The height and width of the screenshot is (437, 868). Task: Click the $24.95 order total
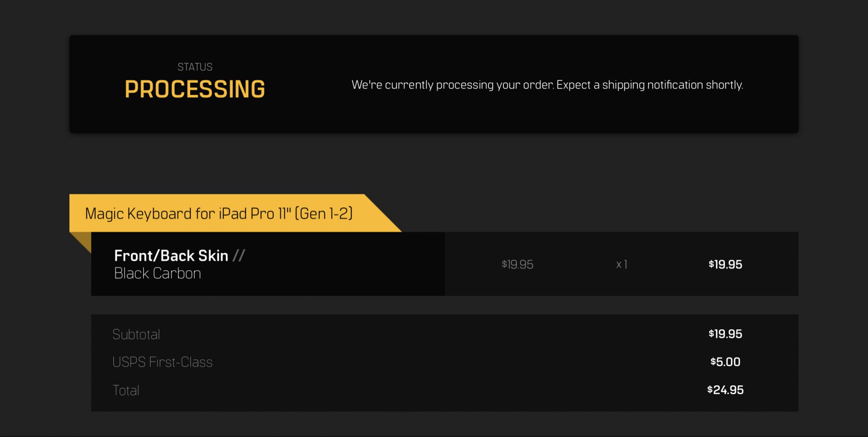pyautogui.click(x=725, y=390)
